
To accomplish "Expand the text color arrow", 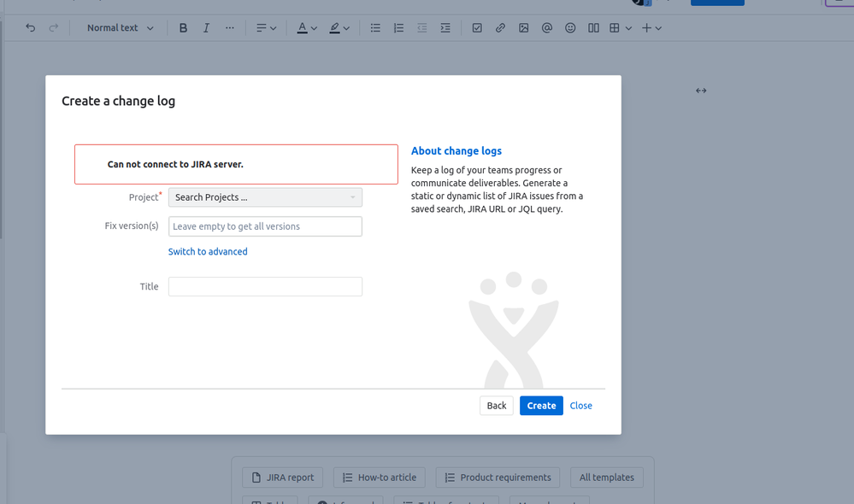I will click(x=314, y=28).
